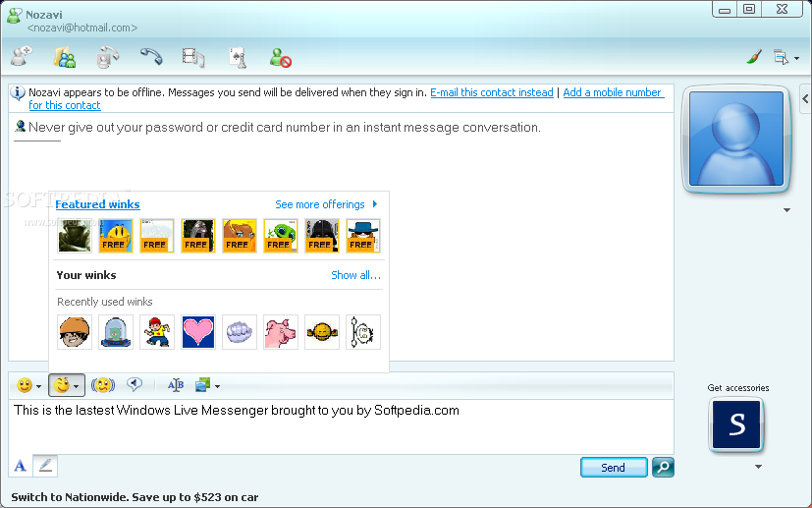Screen dimensions: 812x508
Task: Send the chattering teeth wink
Action: [240, 332]
